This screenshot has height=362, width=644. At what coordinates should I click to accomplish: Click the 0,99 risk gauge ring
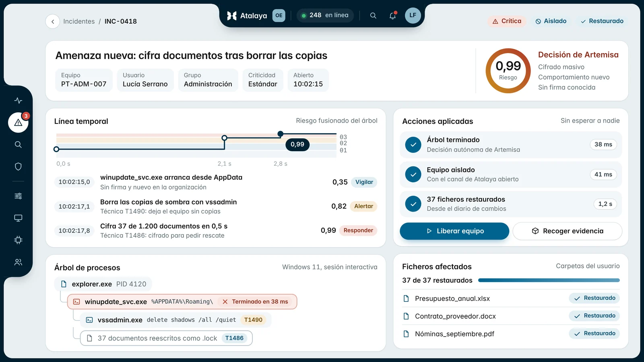508,71
